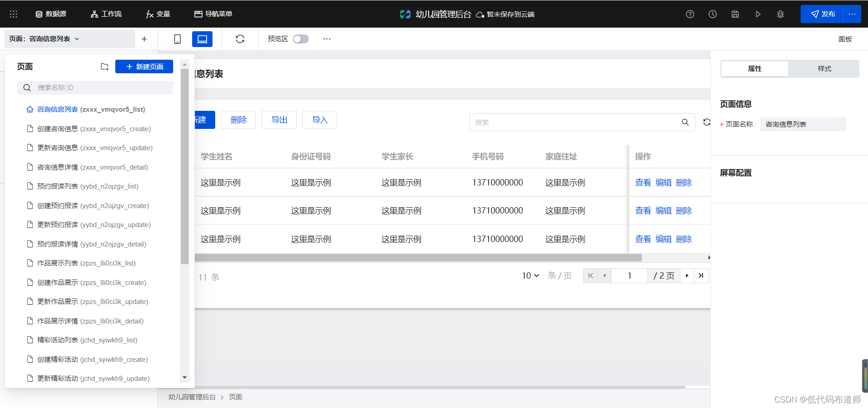Screen dimensions: 868x408
Task: Open the toolbar ellipsis more menu
Action: (x=327, y=39)
